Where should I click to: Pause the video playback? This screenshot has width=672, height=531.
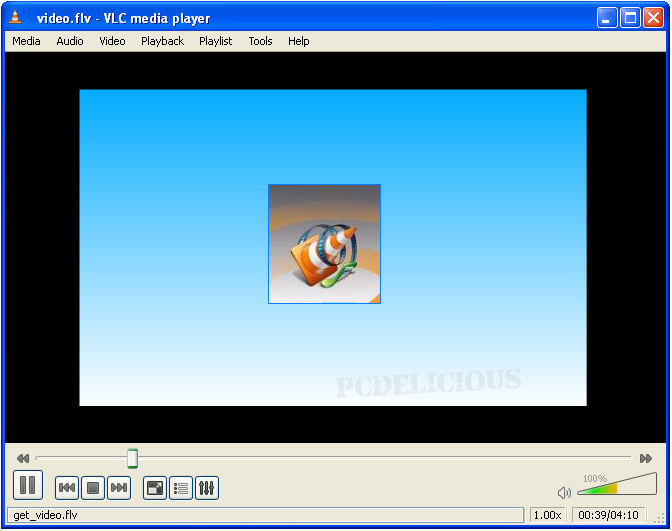tap(28, 486)
